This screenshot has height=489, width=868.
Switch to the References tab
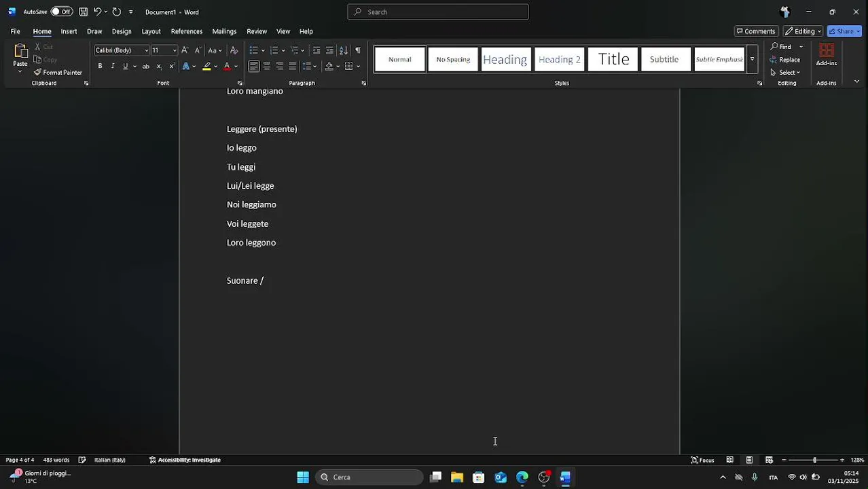187,31
